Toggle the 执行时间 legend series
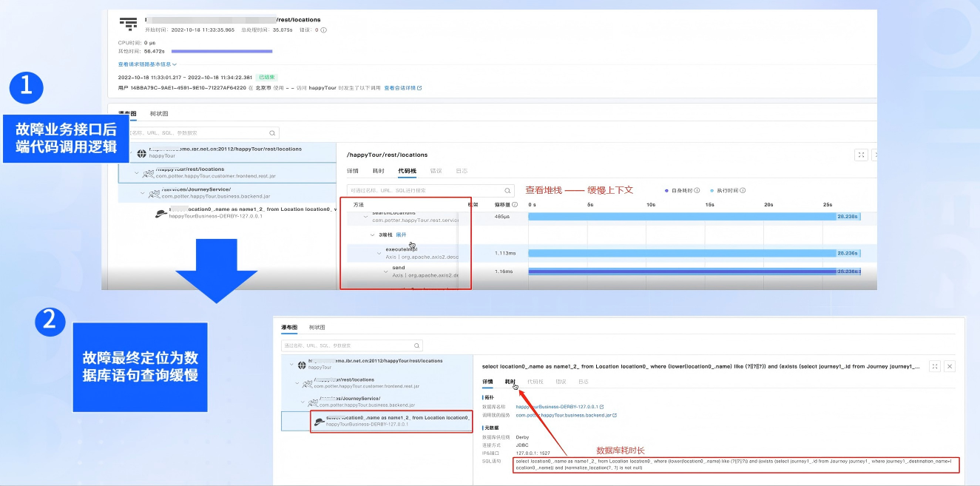The image size is (980, 486). [x=726, y=190]
